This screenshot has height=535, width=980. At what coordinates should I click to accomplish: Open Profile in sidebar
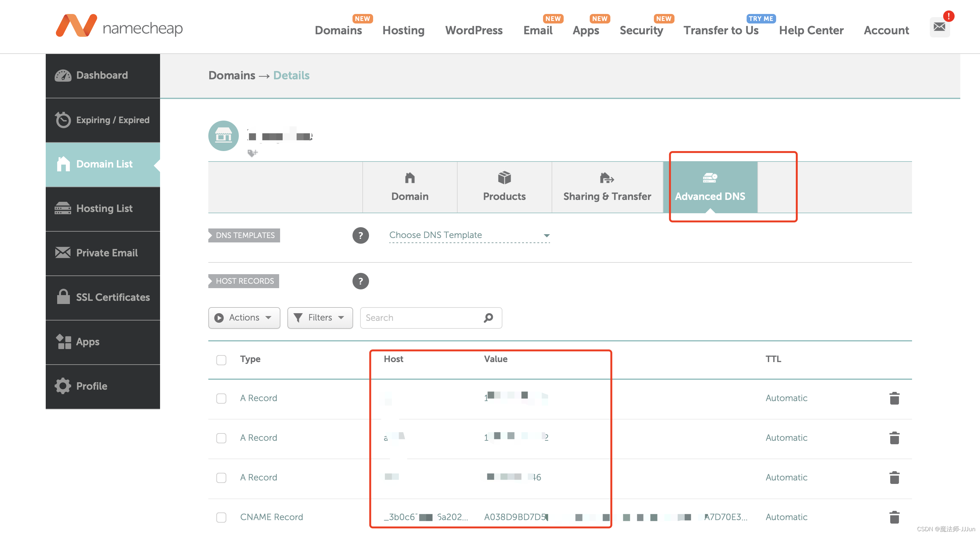click(x=103, y=386)
